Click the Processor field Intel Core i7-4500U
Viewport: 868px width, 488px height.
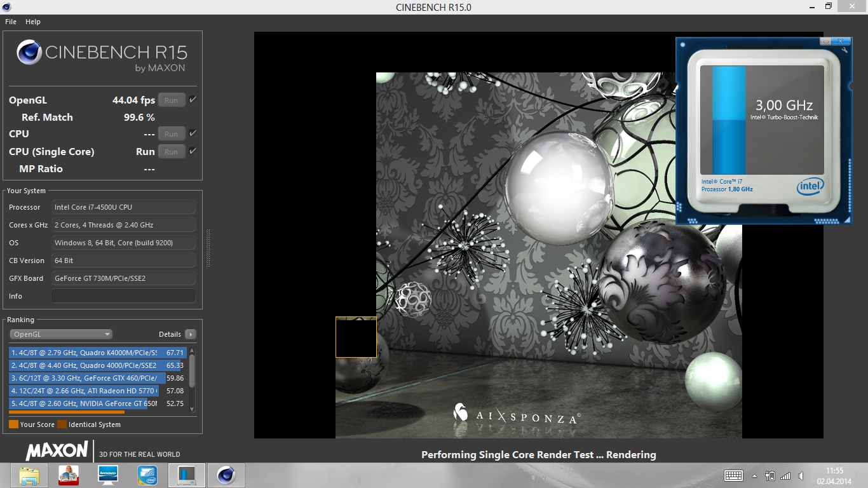coord(123,207)
